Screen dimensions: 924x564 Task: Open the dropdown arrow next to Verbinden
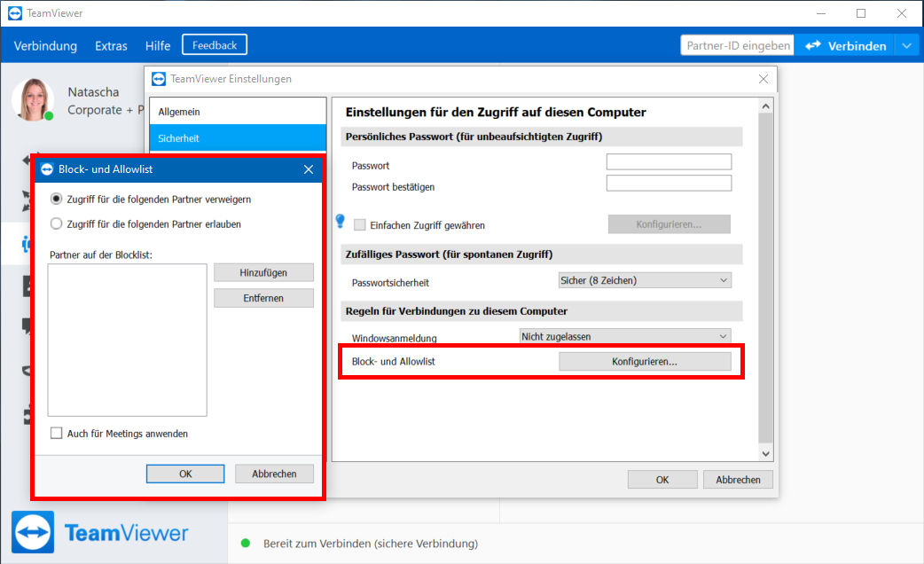click(x=907, y=45)
